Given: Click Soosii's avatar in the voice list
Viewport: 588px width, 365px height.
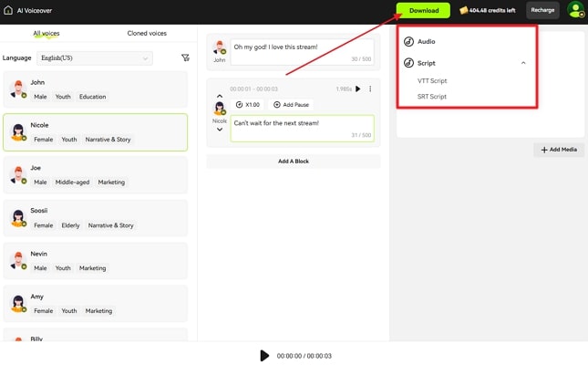Looking at the screenshot, I should tap(18, 218).
